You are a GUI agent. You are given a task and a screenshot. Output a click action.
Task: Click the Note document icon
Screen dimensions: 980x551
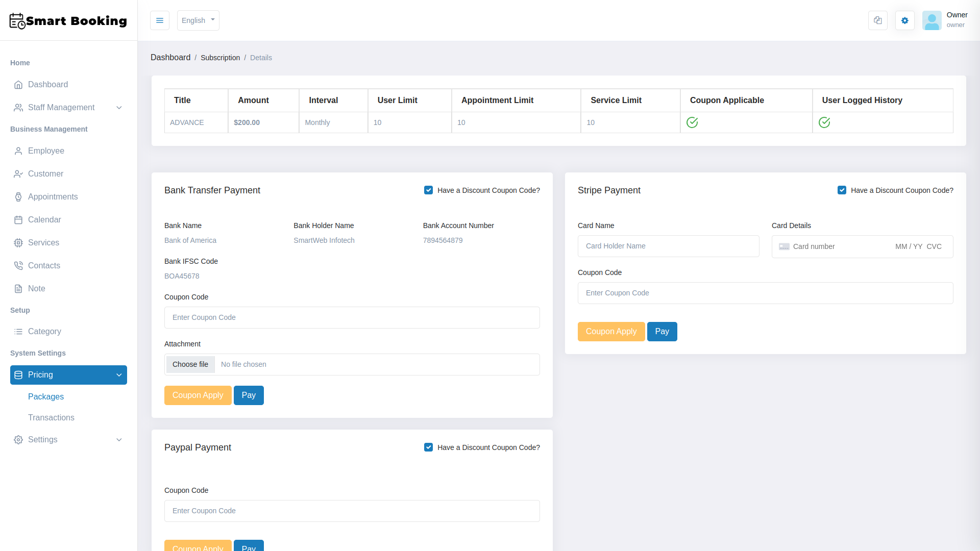coord(18,288)
